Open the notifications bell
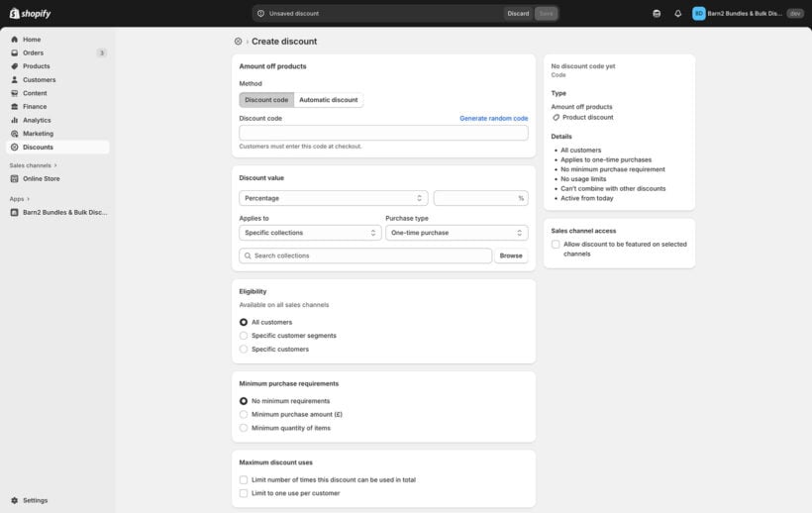 tap(678, 14)
